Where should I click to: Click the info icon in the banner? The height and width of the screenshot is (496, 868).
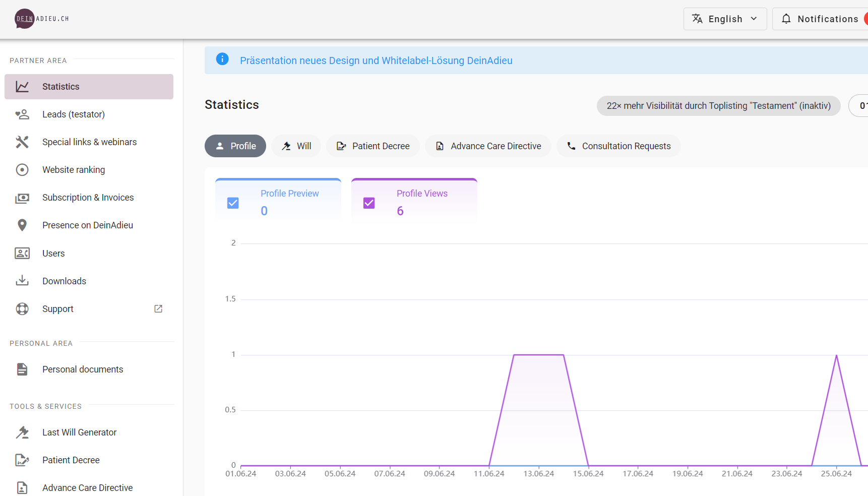pyautogui.click(x=222, y=59)
